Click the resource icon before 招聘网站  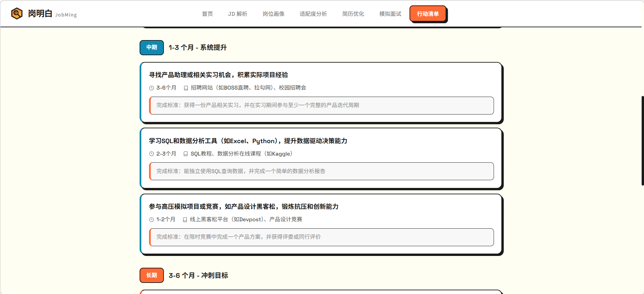(x=186, y=88)
